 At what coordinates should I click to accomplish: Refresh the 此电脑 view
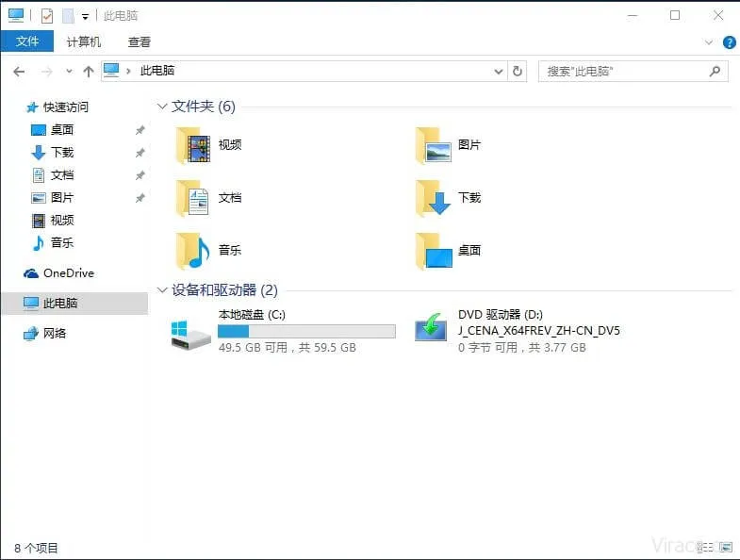[x=518, y=72]
